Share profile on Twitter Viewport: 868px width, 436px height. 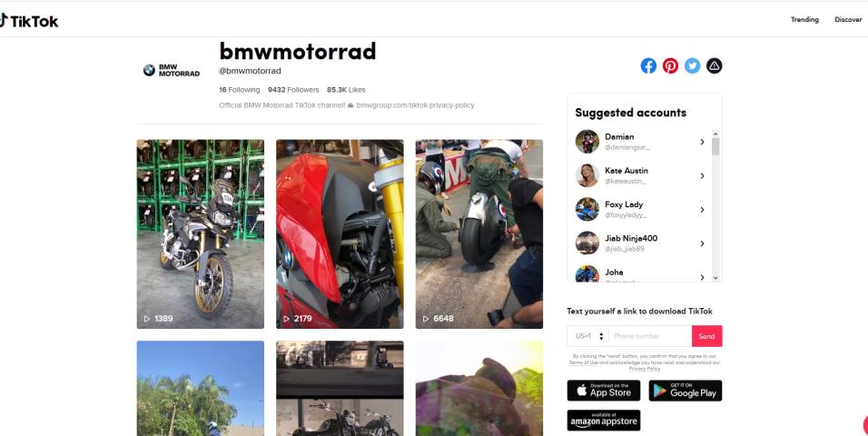tap(692, 66)
